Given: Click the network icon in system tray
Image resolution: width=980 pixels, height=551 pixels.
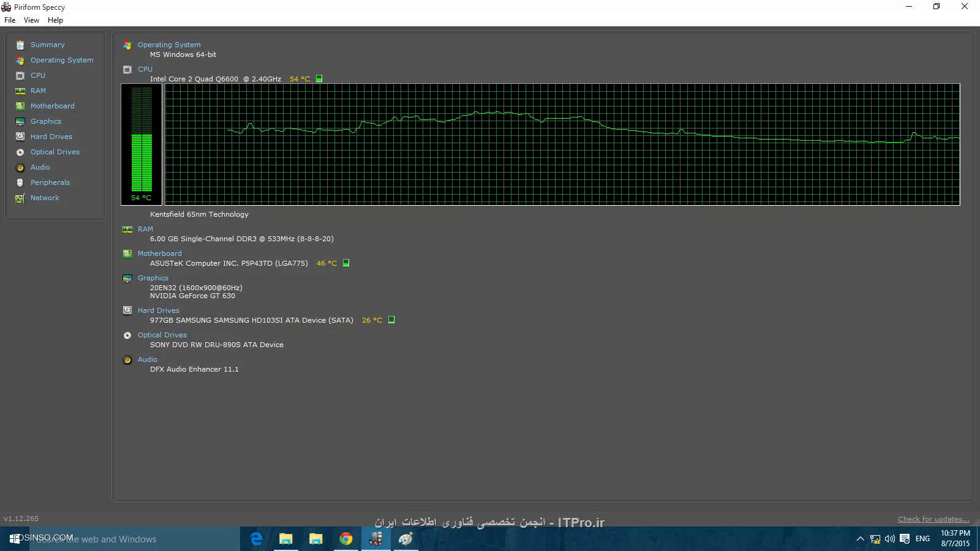Looking at the screenshot, I should click(875, 539).
